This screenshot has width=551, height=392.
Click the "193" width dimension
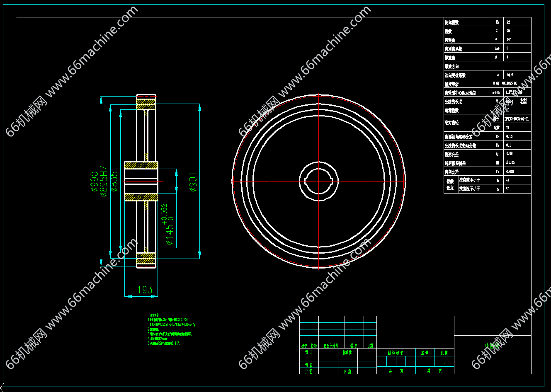[x=145, y=290]
